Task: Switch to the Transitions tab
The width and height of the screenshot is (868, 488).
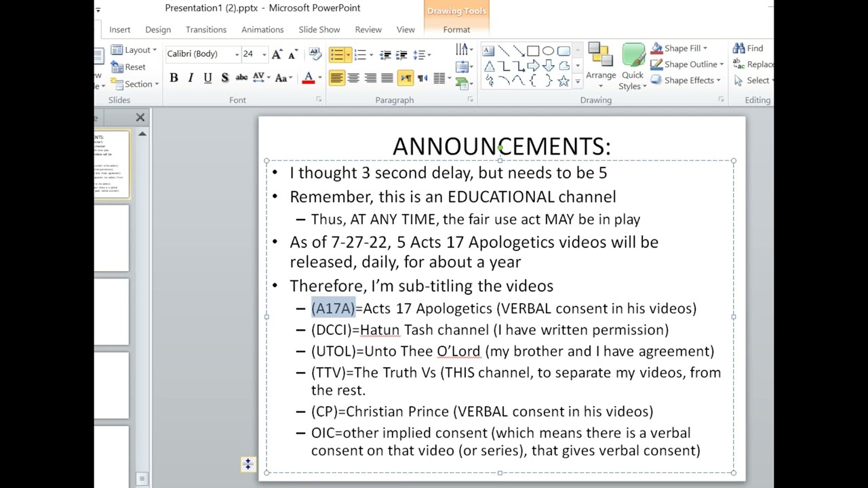Action: (x=206, y=30)
